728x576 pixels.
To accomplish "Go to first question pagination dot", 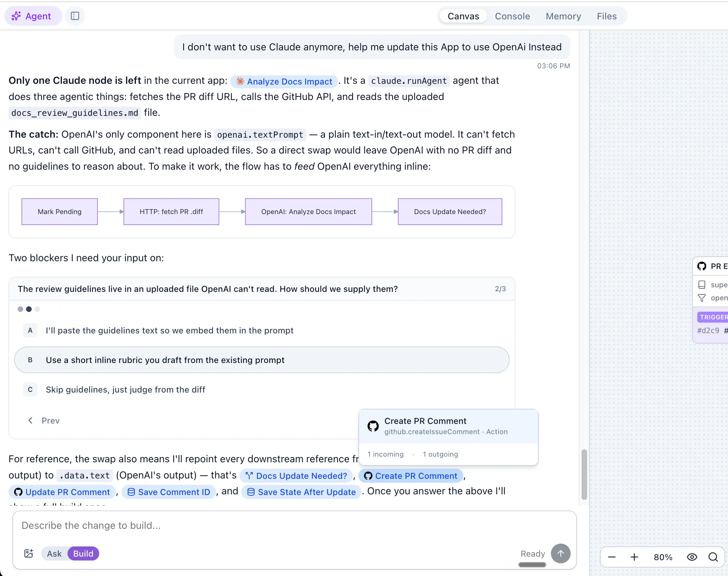I will tap(20, 309).
